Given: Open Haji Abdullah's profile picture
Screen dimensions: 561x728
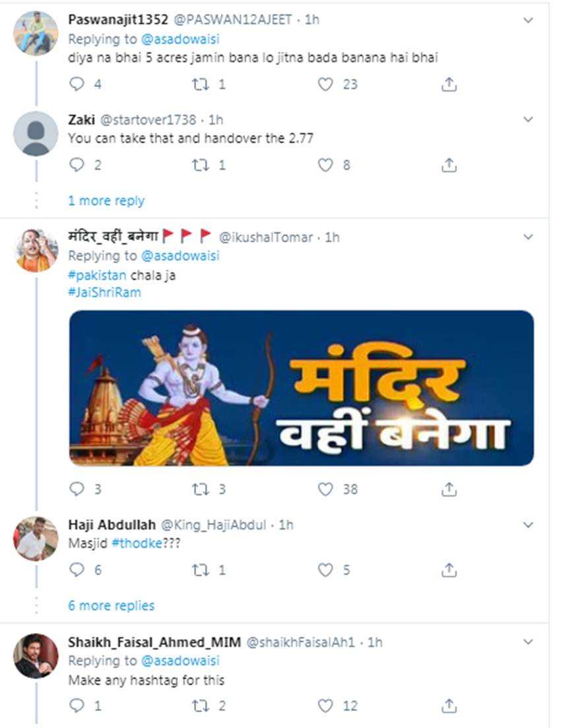Looking at the screenshot, I should (36, 539).
